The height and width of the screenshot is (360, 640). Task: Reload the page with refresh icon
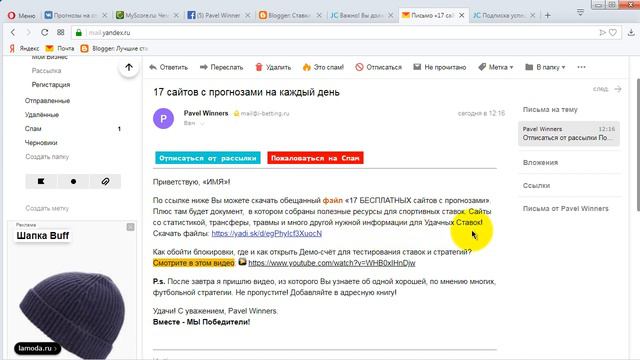[x=44, y=32]
